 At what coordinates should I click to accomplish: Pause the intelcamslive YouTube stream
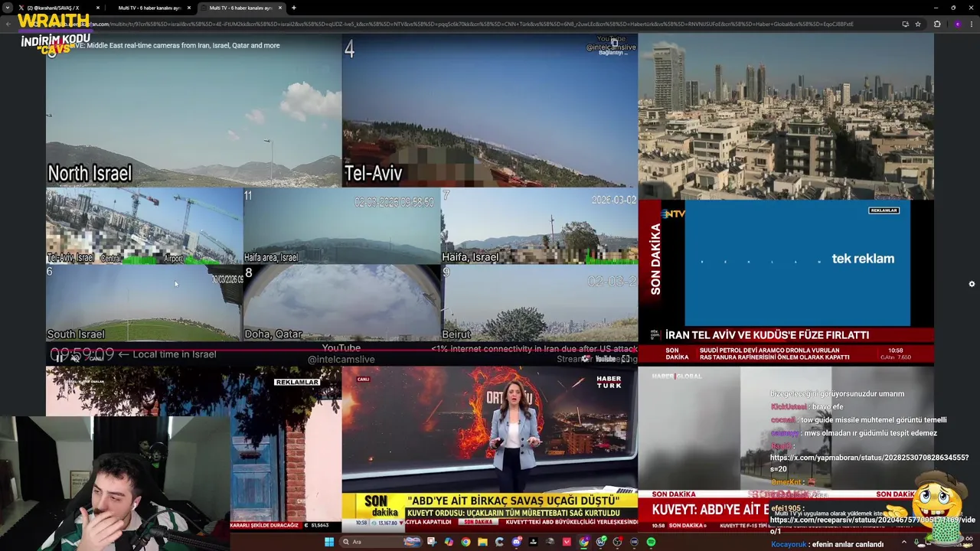pos(60,358)
